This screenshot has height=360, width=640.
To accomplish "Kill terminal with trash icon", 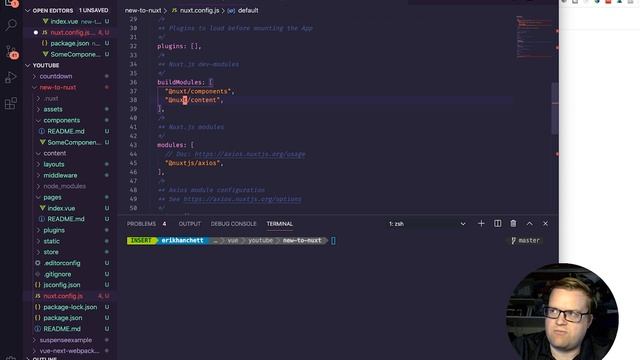I will click(513, 224).
